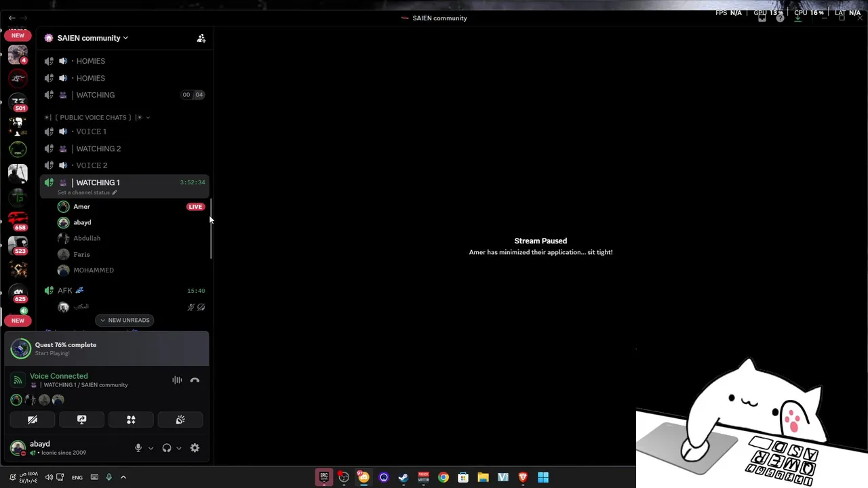Image resolution: width=868 pixels, height=488 pixels.
Task: Show hidden system tray icons
Action: point(123,477)
